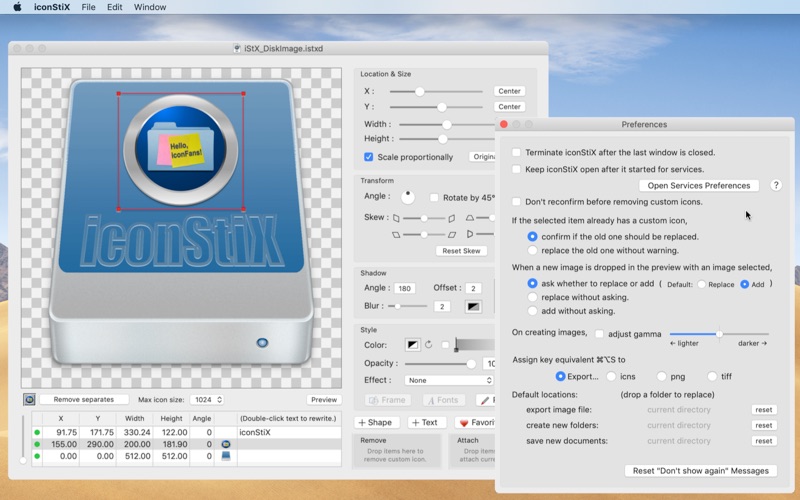
Task: Click the shadow color swatch icon
Action: (474, 306)
